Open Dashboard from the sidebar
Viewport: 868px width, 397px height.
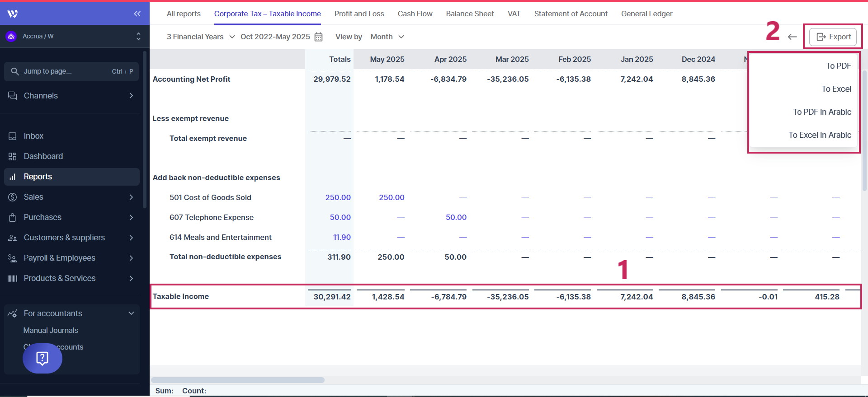pos(43,156)
